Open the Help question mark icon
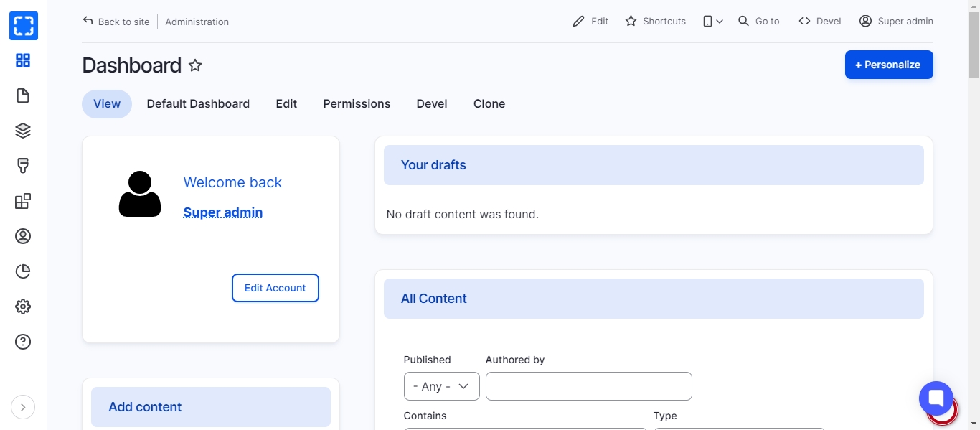This screenshot has height=430, width=980. click(x=23, y=342)
